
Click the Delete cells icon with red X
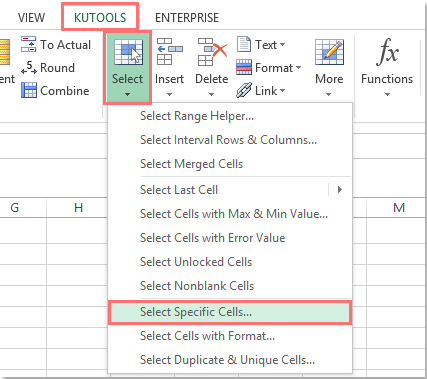pos(212,52)
